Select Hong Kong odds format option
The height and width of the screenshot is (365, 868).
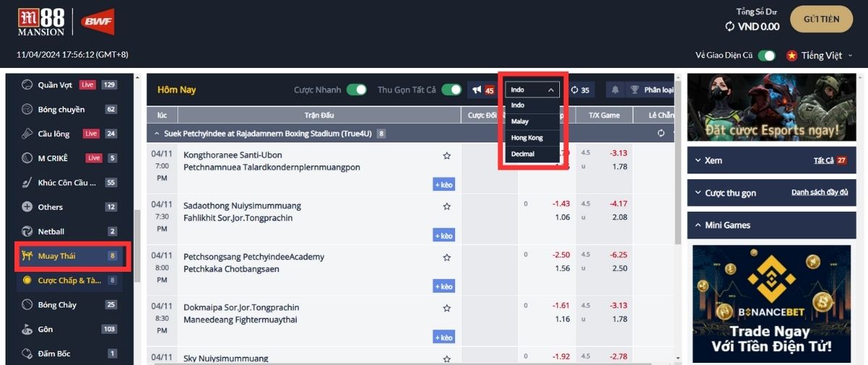(527, 137)
